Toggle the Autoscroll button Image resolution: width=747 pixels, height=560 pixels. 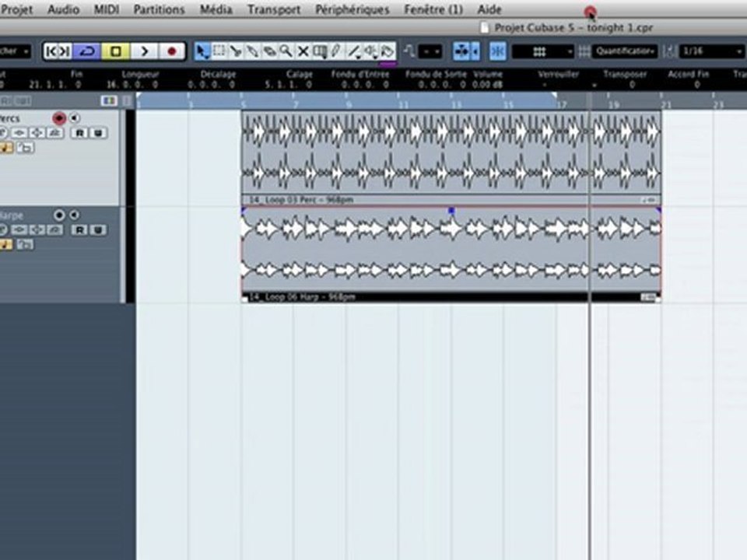461,51
